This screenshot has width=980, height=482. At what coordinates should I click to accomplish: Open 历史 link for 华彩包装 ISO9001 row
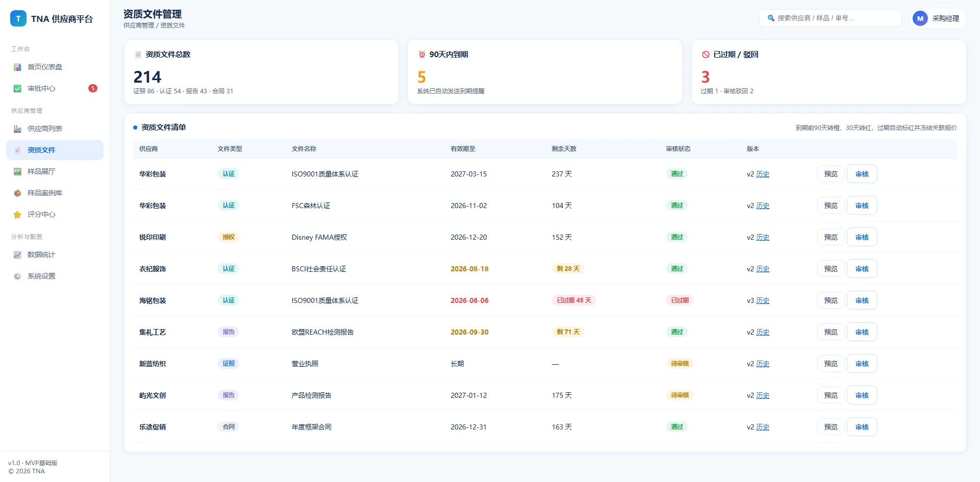[x=763, y=174]
